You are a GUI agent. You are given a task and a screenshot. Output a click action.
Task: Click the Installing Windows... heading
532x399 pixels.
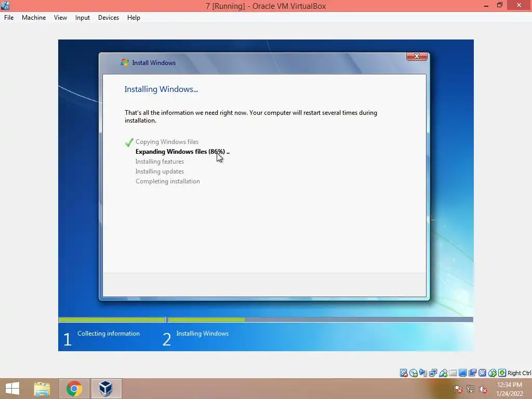pos(161,89)
